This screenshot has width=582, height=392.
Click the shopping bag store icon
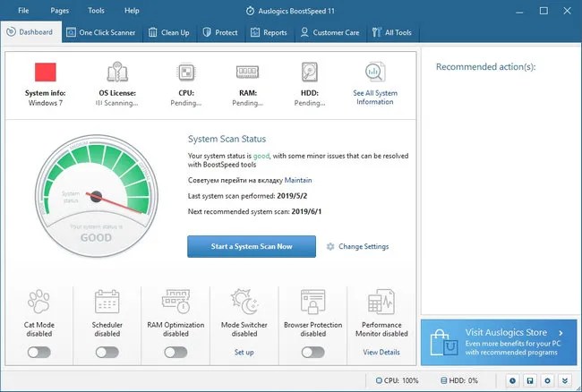click(443, 343)
